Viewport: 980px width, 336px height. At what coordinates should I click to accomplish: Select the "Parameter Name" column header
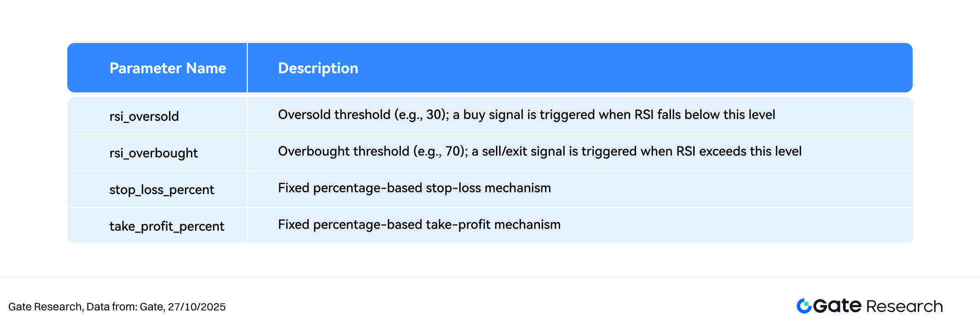(168, 68)
